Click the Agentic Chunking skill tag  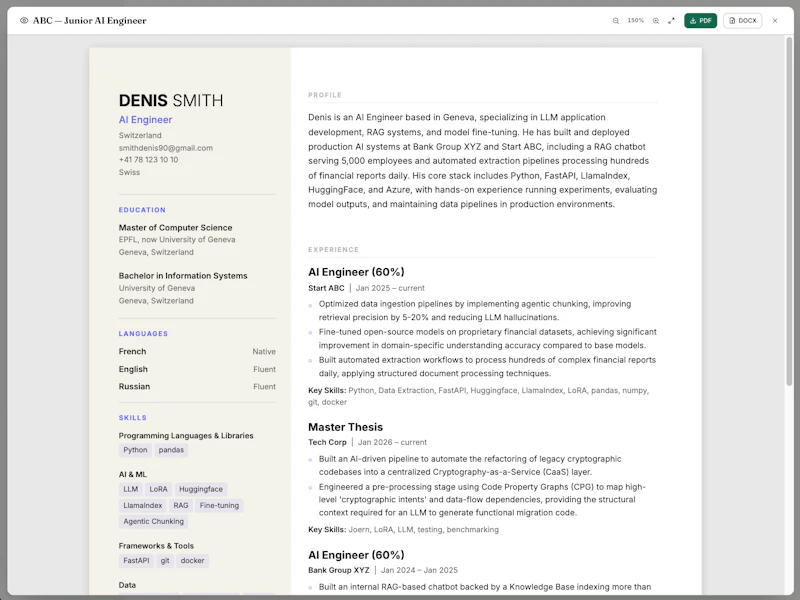(x=154, y=521)
